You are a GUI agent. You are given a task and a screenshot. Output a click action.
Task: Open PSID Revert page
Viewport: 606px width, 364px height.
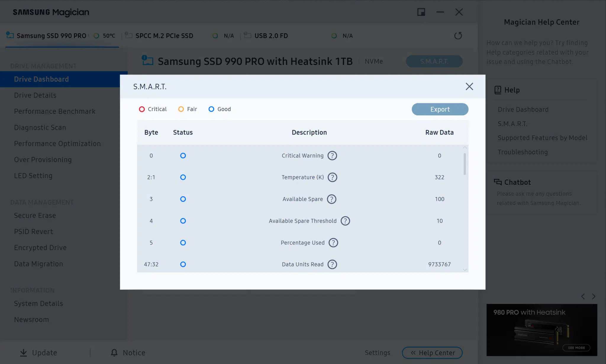click(x=33, y=232)
